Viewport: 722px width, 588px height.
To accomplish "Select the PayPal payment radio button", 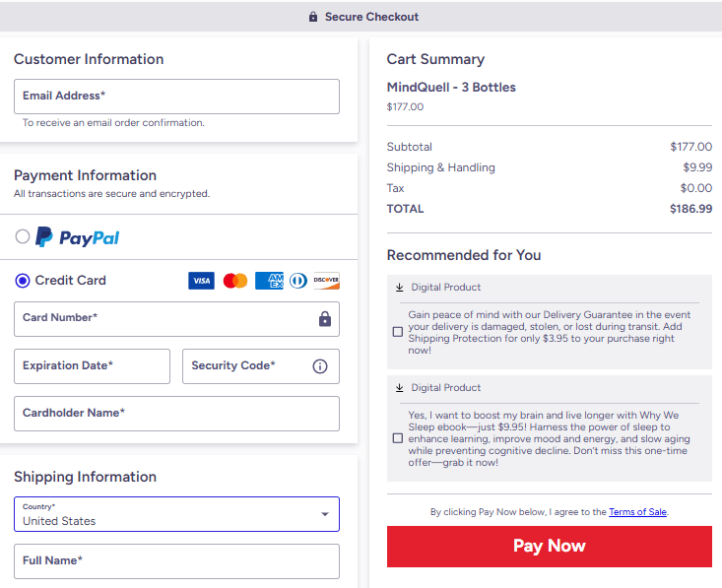I will pos(23,236).
